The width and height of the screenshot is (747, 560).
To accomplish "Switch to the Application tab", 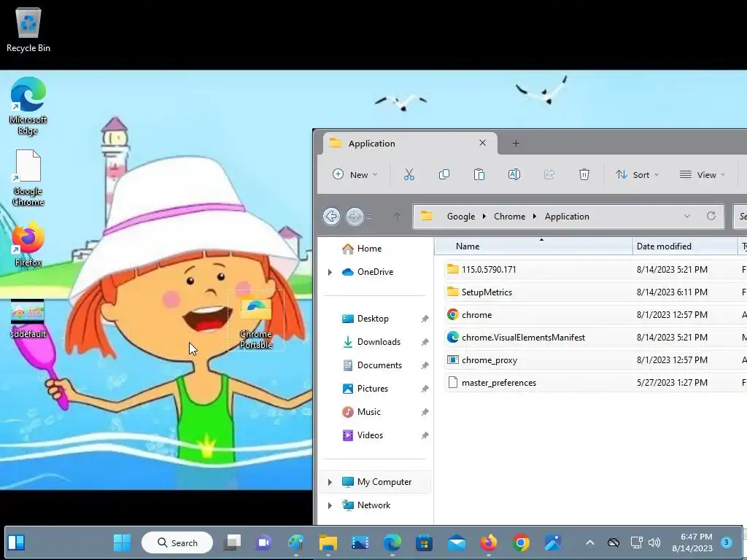I will 410,144.
